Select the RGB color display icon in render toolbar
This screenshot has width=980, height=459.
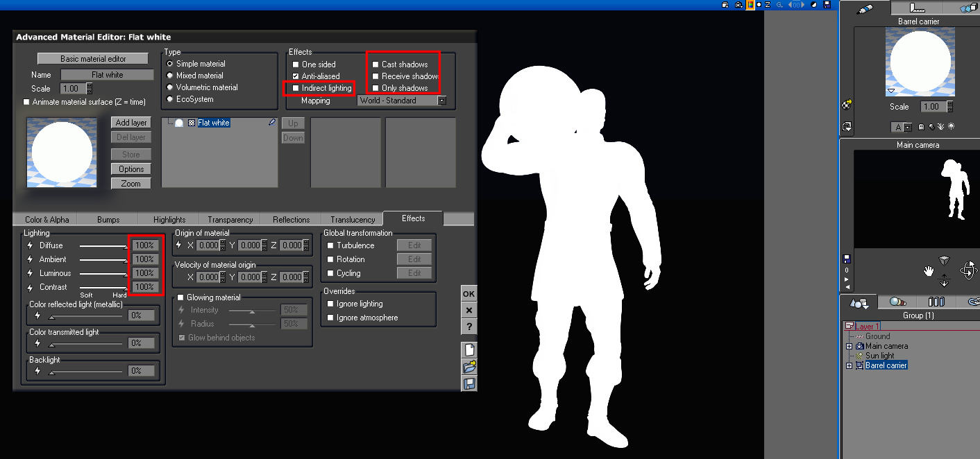point(750,4)
